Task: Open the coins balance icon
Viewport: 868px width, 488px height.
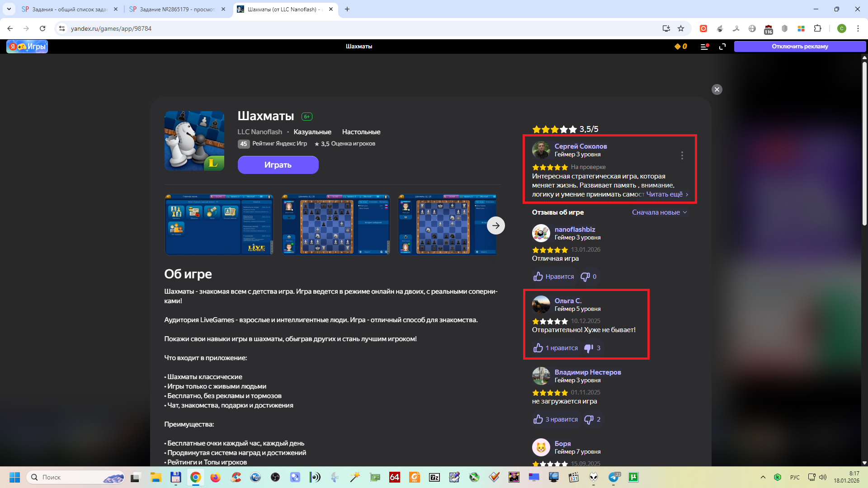Action: [680, 47]
